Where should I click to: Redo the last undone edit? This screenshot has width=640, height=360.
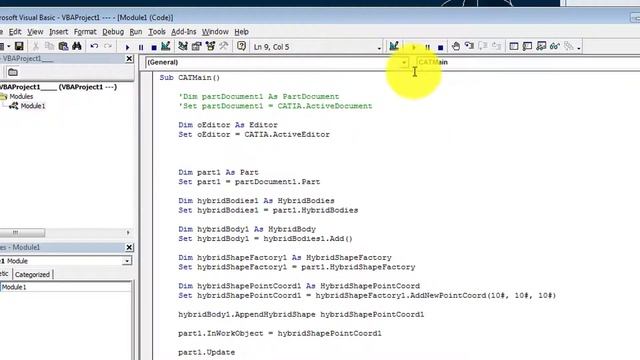tap(108, 47)
